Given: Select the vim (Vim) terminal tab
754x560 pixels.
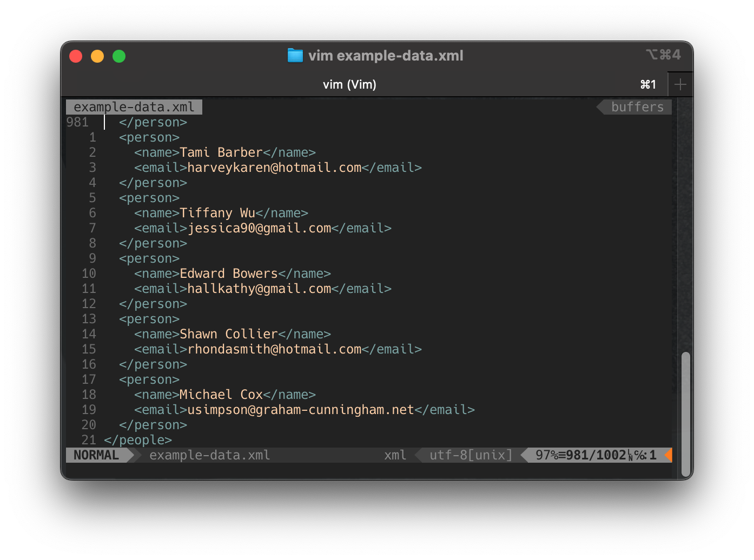Looking at the screenshot, I should pos(349,84).
